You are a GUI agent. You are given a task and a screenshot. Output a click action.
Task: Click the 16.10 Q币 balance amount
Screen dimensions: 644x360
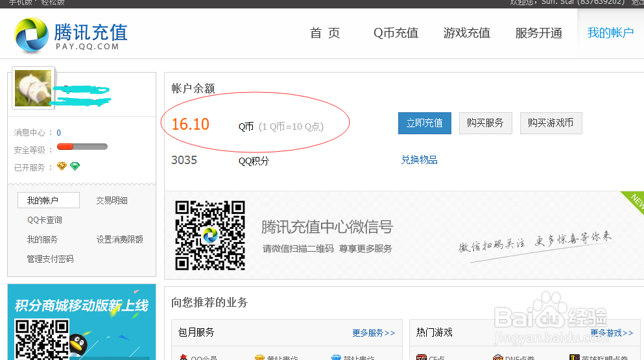191,124
